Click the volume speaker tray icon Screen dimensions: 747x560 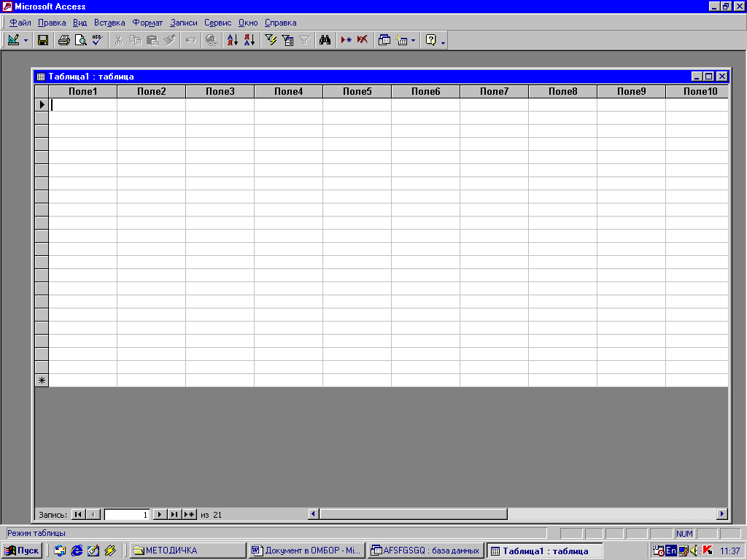(x=694, y=551)
